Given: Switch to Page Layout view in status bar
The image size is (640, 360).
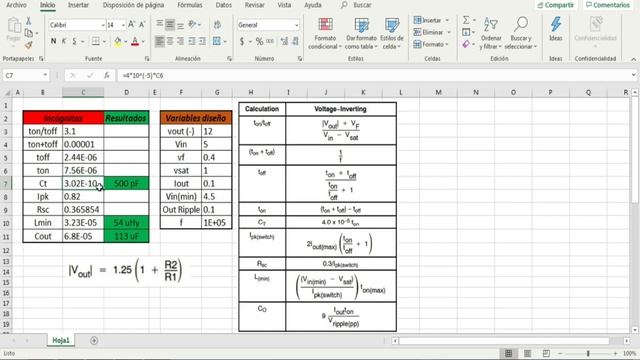Looking at the screenshot, I should [527, 353].
